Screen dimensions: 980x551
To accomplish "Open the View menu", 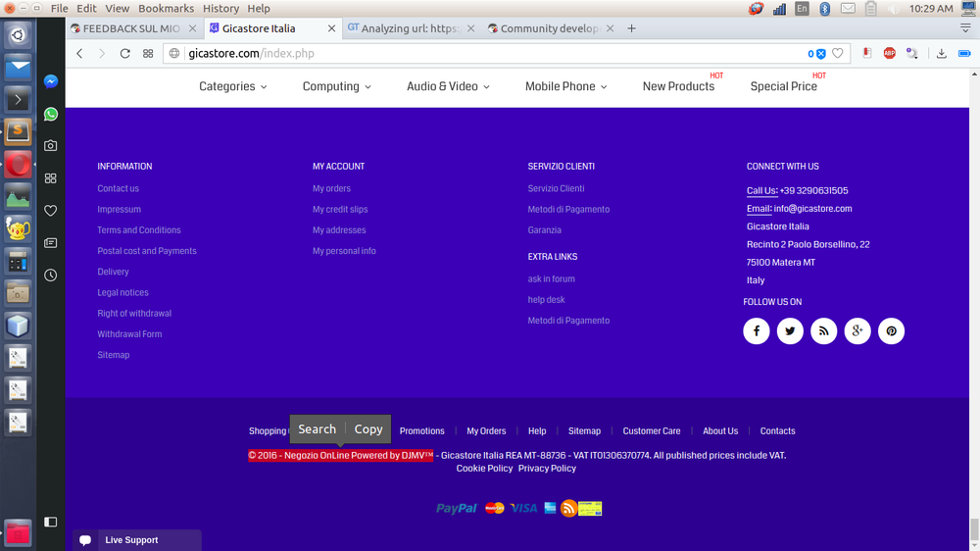I will point(117,8).
